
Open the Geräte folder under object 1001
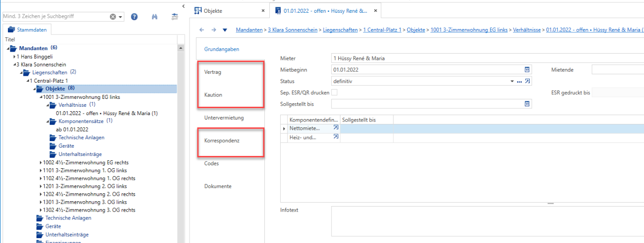66,146
